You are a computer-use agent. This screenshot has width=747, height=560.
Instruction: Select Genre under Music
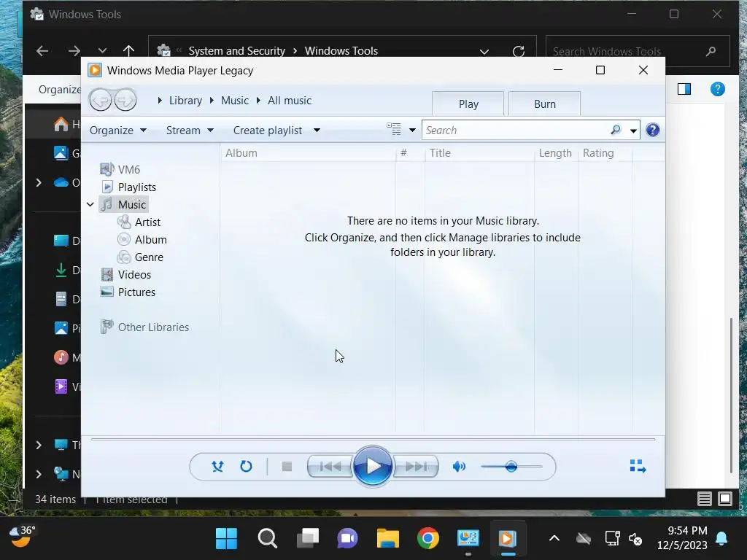pos(140,257)
